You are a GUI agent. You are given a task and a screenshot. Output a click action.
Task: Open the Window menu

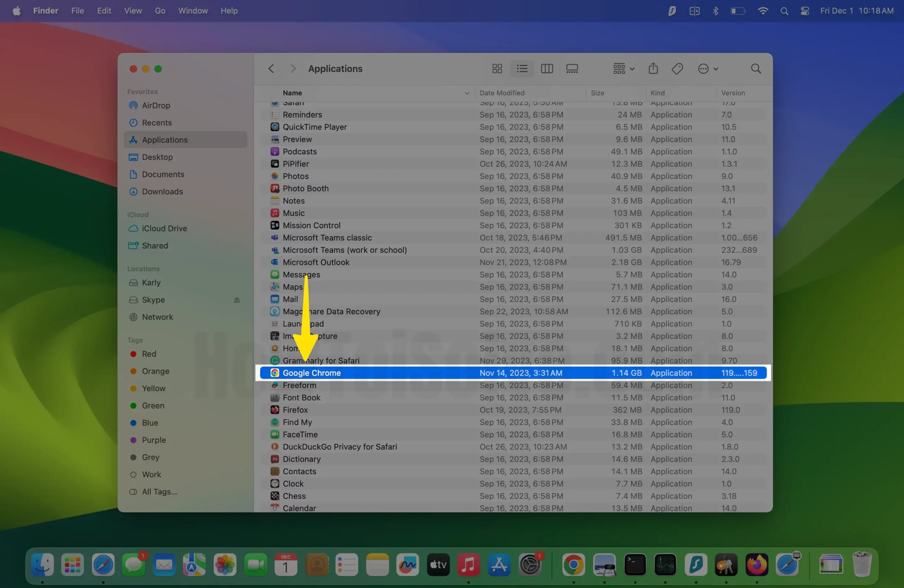[x=193, y=11]
